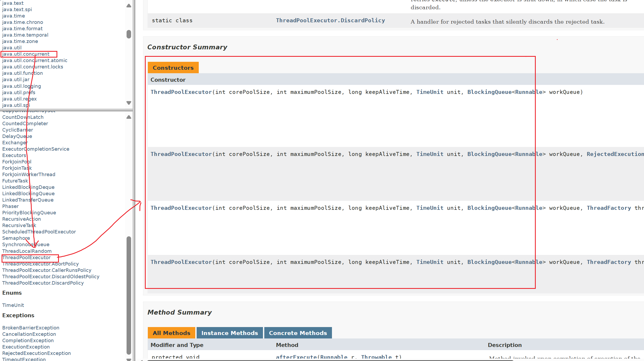Click BlockingQueue link in first constructor
Image resolution: width=644 pixels, height=361 pixels.
[489, 92]
